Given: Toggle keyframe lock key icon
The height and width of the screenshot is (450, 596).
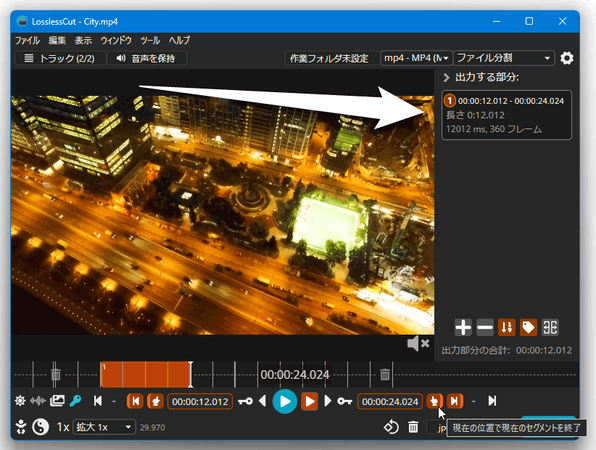Looking at the screenshot, I should click(76, 401).
